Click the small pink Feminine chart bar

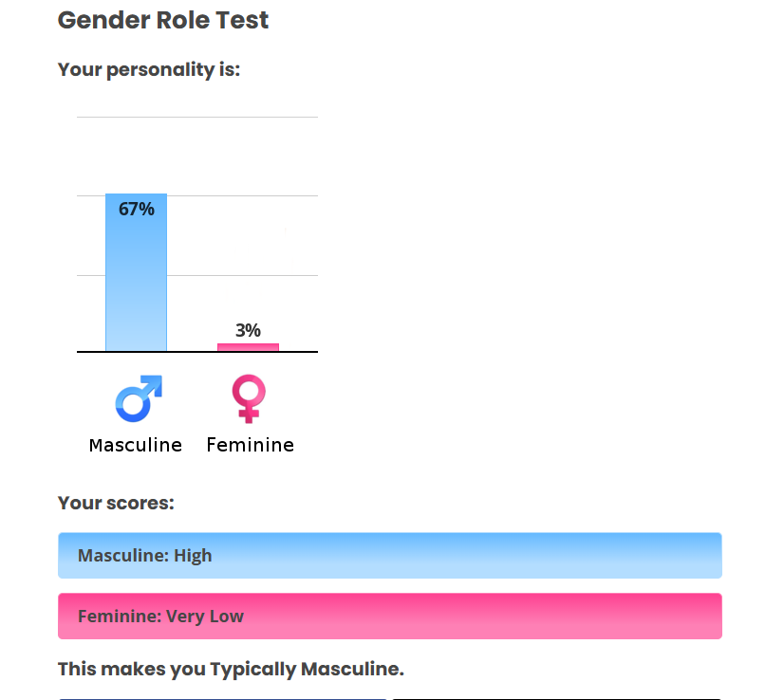[248, 347]
